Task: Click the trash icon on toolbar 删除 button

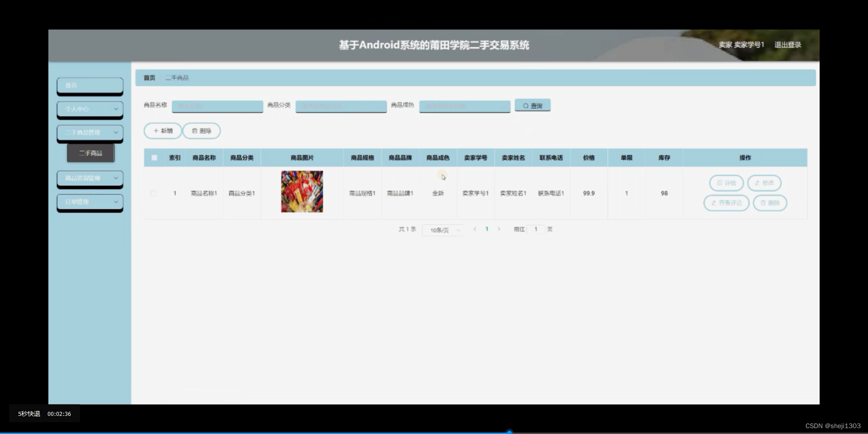Action: [194, 131]
